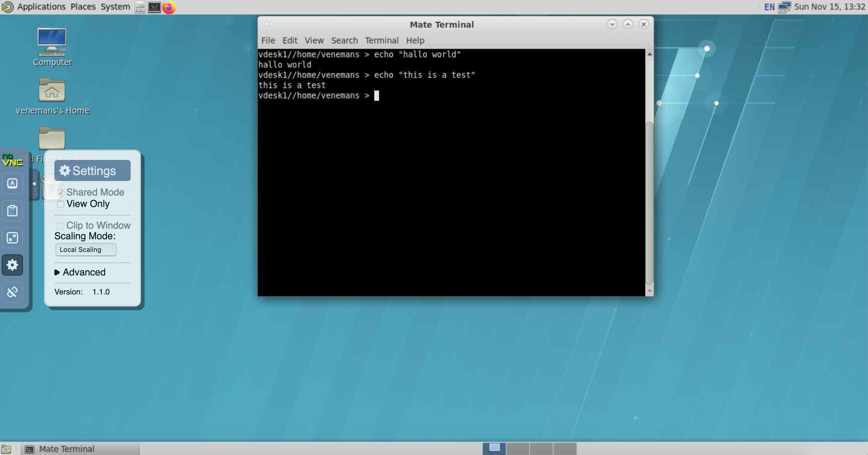Screen dimensions: 868x455
Task: Click the terminal vertical scrollbar
Action: pos(649,202)
